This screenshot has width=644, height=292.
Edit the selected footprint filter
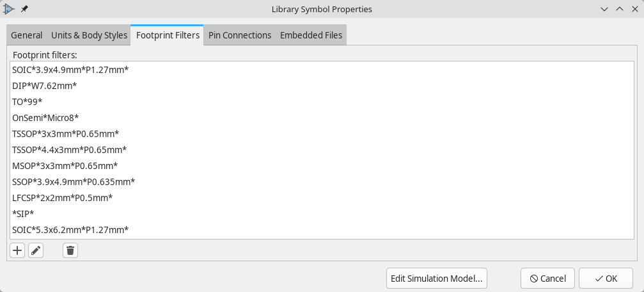[36, 250]
